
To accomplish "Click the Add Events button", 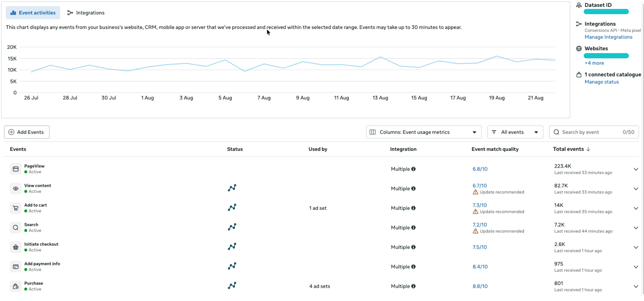I will 27,132.
